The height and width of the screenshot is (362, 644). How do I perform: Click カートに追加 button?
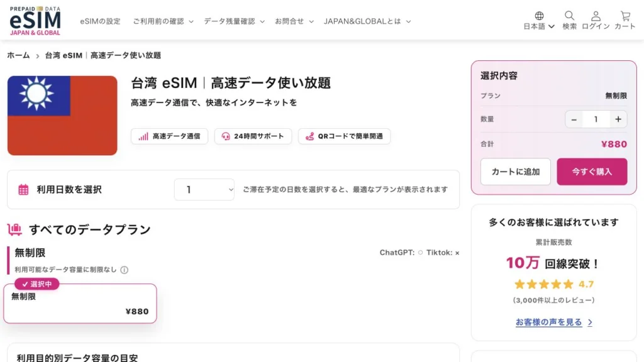point(516,172)
